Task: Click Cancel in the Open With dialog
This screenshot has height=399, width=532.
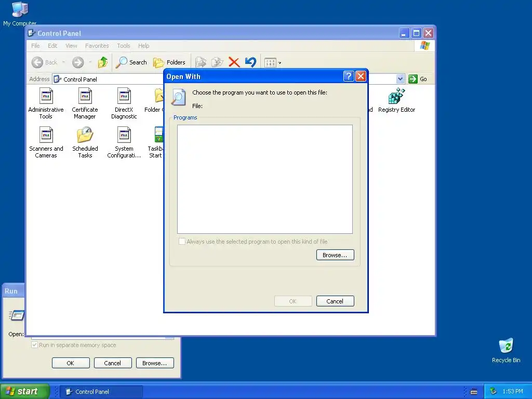Action: [335, 301]
